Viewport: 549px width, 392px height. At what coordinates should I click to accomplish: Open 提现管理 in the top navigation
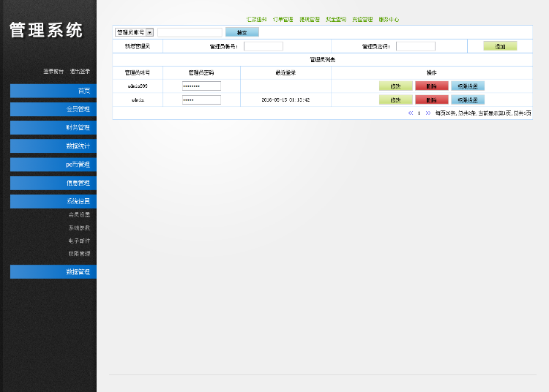click(x=309, y=20)
